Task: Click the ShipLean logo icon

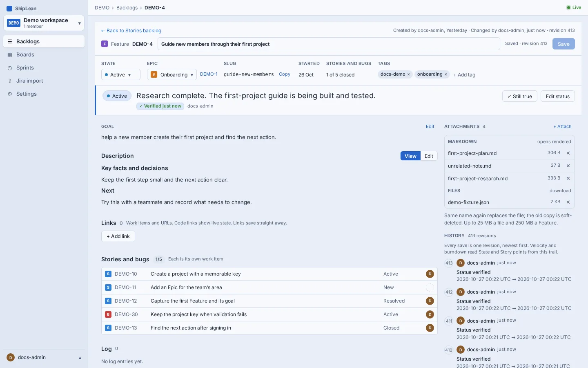Action: point(9,9)
